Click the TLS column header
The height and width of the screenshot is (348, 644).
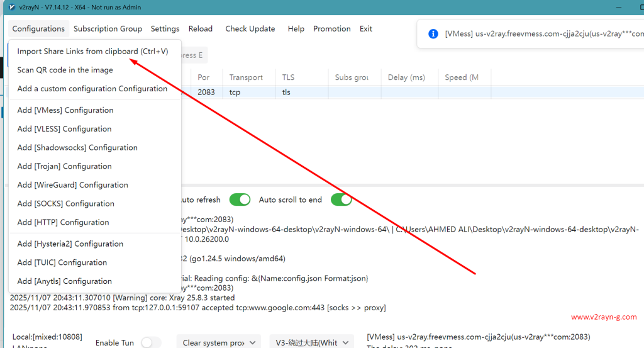click(302, 77)
